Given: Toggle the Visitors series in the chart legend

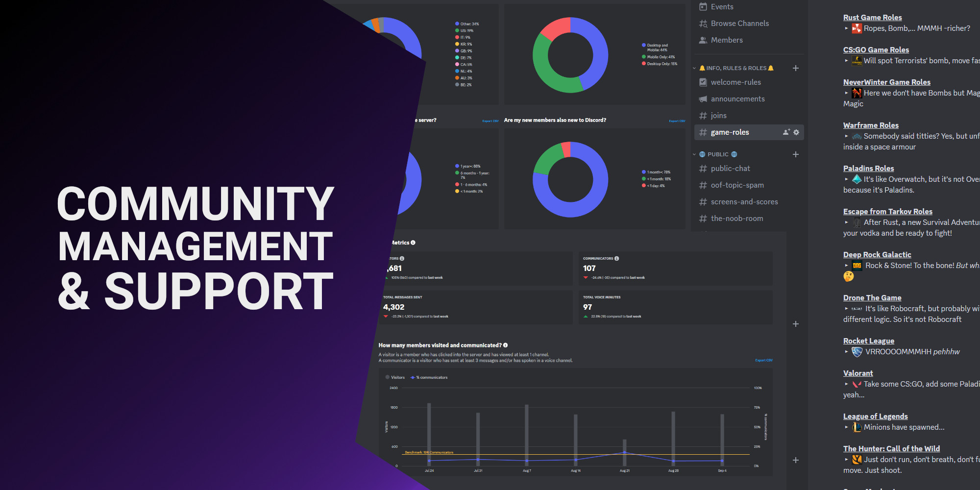Looking at the screenshot, I should coord(395,377).
